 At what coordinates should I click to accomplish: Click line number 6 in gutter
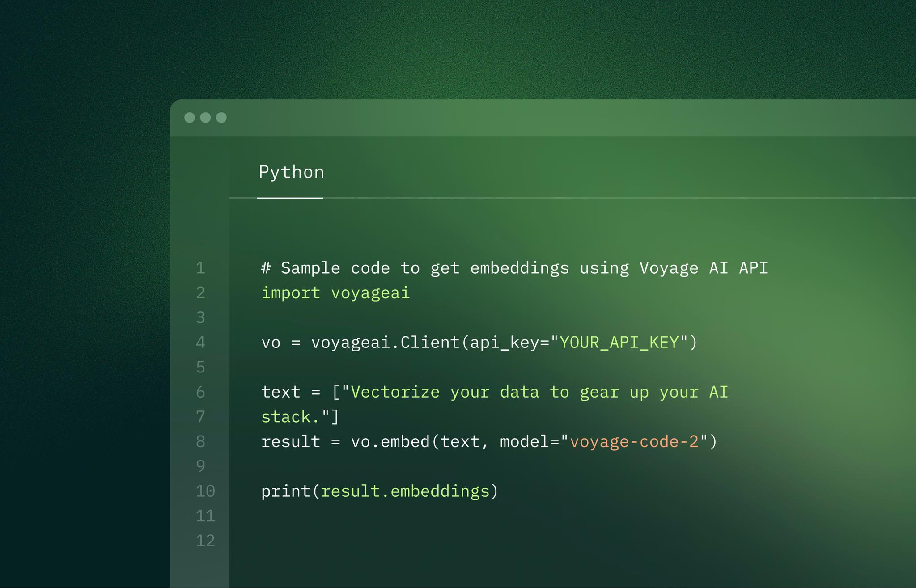(201, 392)
